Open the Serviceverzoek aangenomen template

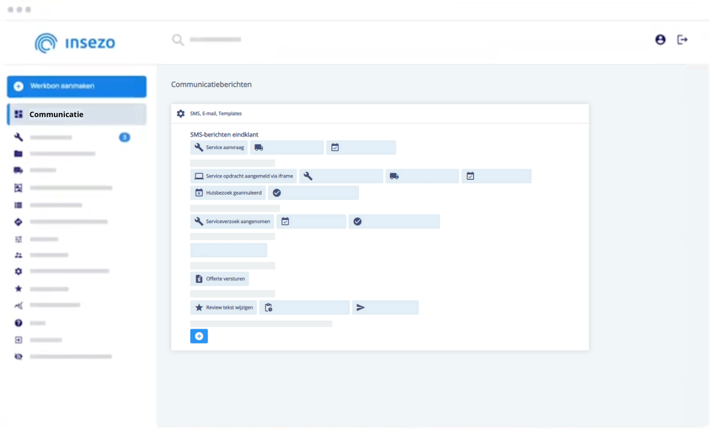coord(232,221)
